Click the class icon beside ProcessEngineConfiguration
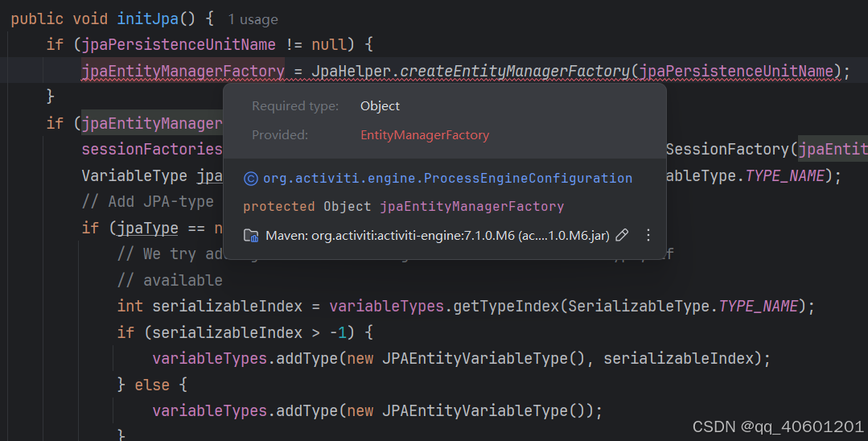The width and height of the screenshot is (868, 441). pos(251,179)
